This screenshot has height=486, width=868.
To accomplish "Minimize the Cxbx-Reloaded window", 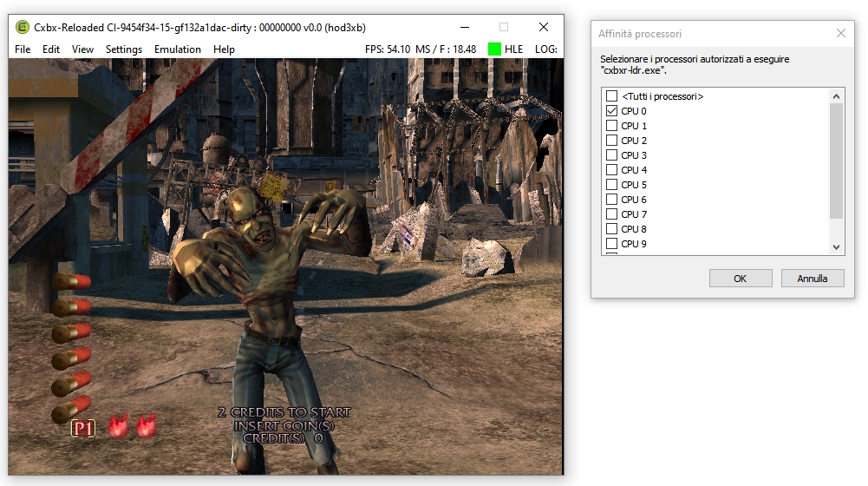I will tap(465, 27).
